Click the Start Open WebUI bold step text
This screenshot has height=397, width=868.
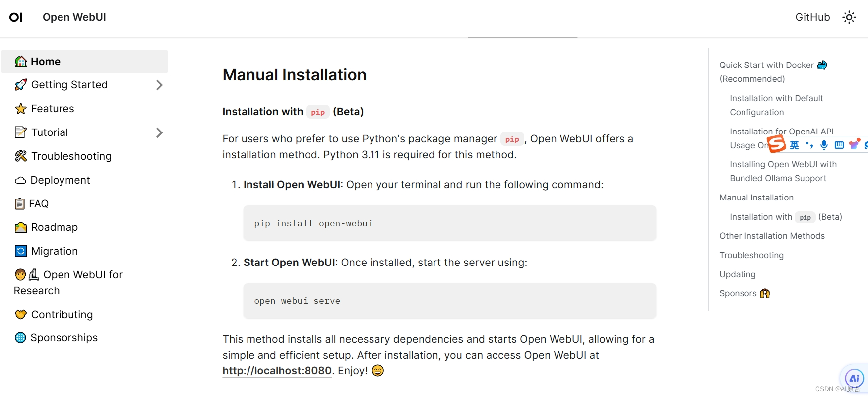pyautogui.click(x=289, y=263)
